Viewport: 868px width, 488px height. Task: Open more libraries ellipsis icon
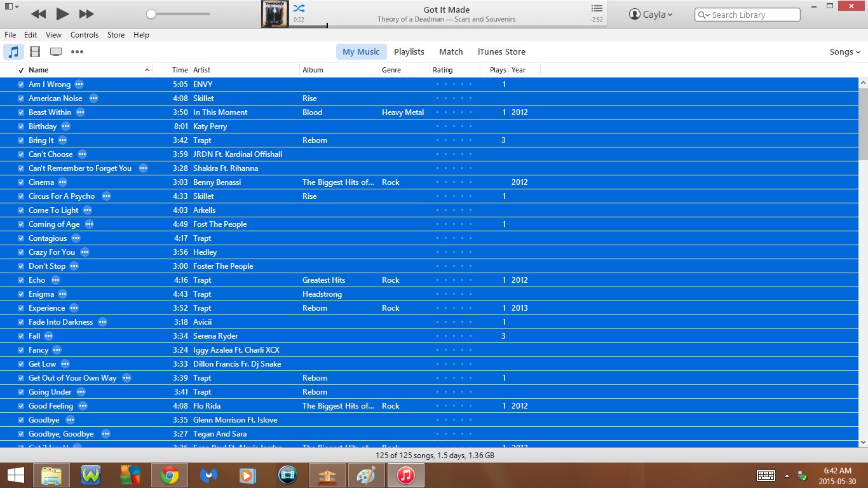[x=77, y=52]
